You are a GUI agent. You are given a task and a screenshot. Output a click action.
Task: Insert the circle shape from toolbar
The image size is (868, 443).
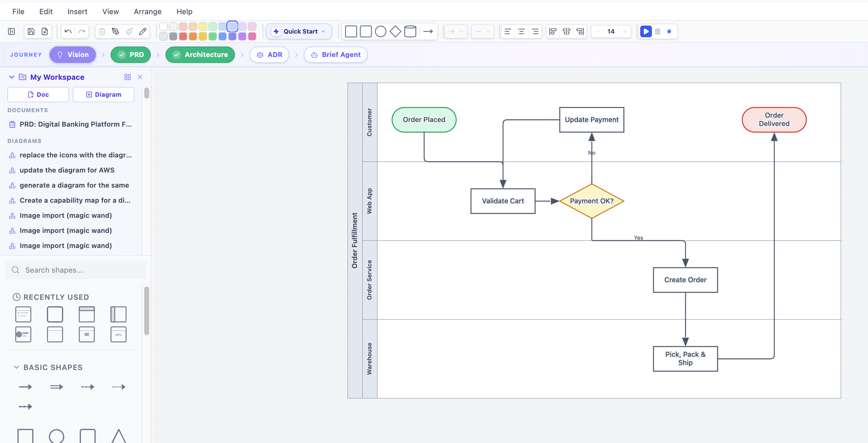(380, 31)
